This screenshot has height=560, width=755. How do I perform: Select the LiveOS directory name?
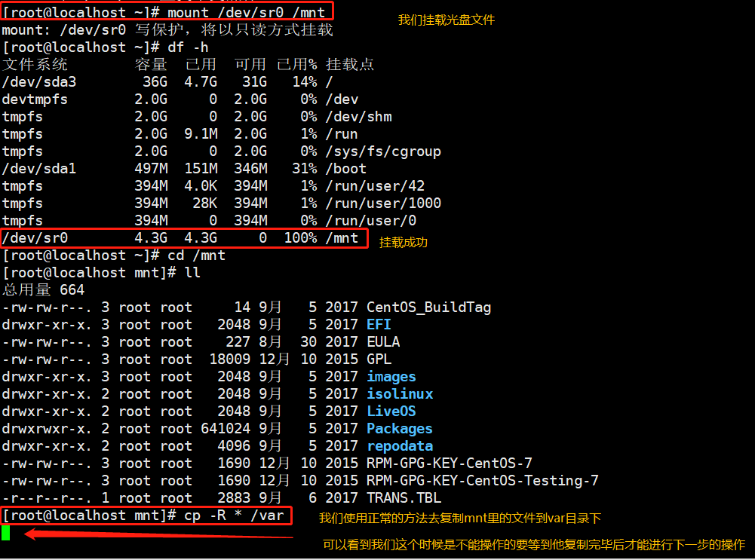pos(391,411)
